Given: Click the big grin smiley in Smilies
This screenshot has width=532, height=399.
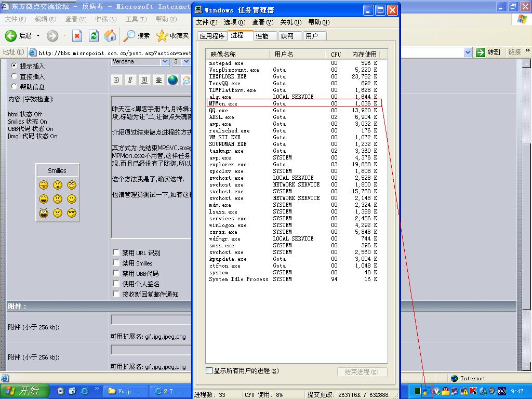Looking at the screenshot, I should pos(44,199).
